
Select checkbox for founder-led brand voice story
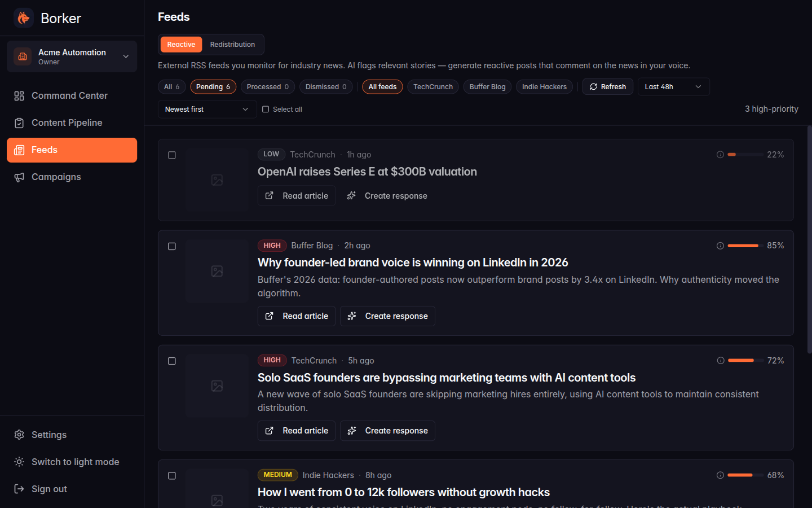pyautogui.click(x=172, y=246)
